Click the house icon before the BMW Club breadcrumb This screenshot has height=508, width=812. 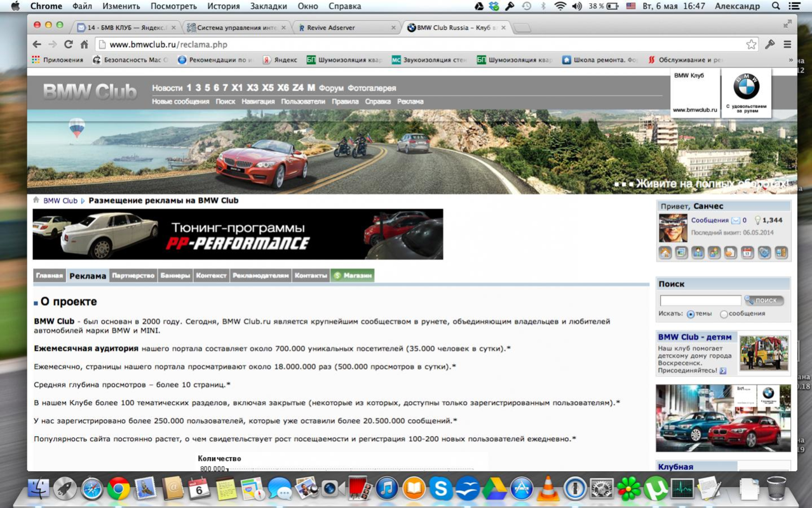36,200
